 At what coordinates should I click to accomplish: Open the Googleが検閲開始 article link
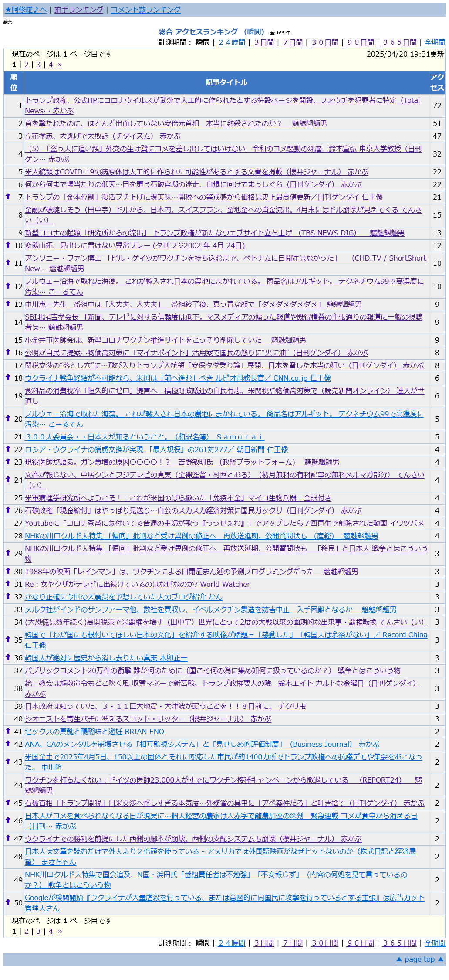[225, 903]
